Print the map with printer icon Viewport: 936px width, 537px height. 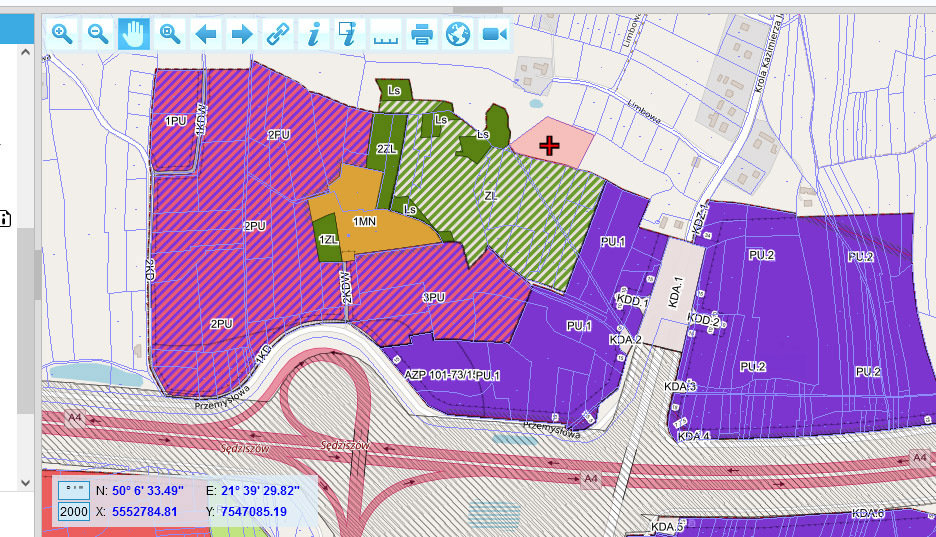[x=421, y=34]
